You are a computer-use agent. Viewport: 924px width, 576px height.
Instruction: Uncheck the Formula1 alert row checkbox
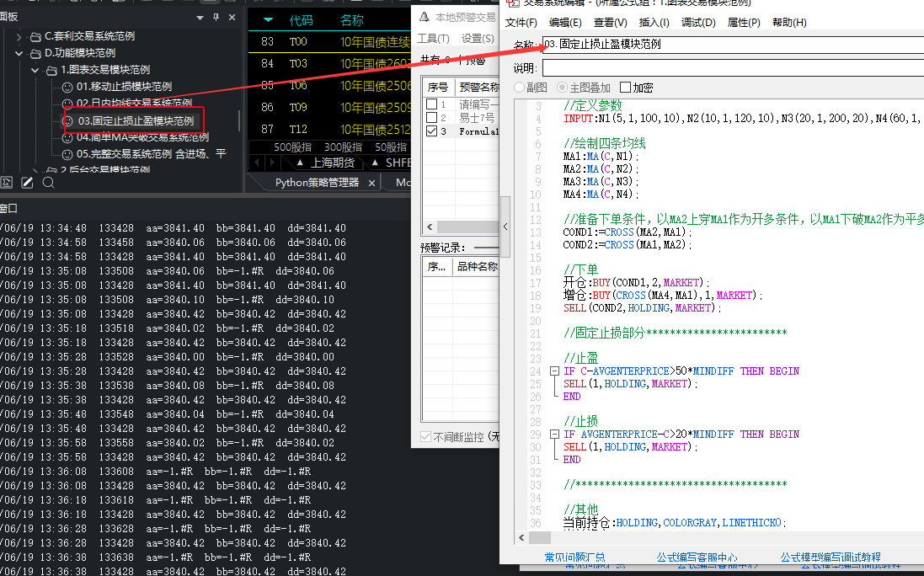pos(432,131)
